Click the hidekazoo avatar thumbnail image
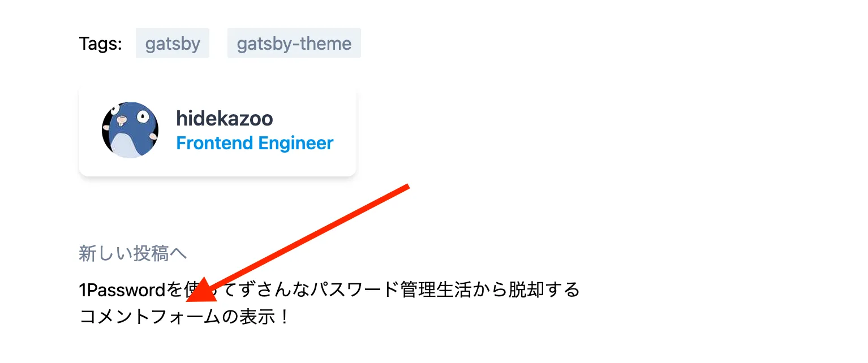This screenshot has height=363, width=868. click(130, 129)
